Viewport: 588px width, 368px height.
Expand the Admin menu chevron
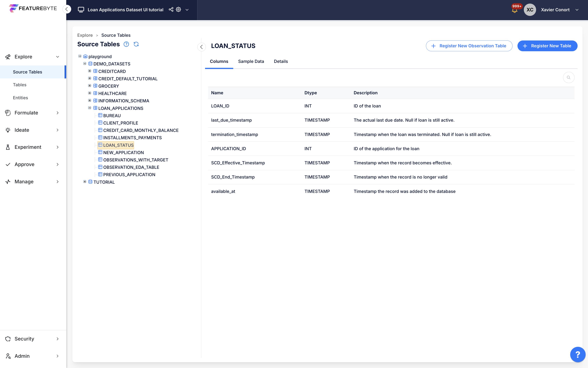click(x=58, y=356)
